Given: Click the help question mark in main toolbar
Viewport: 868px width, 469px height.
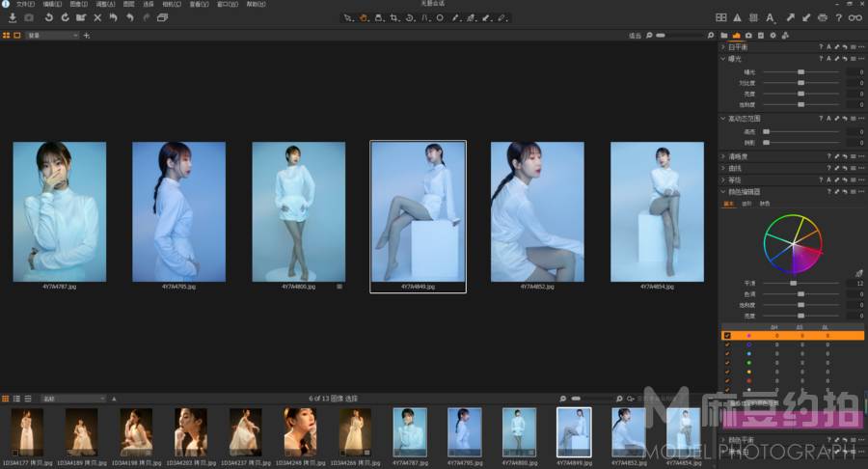Looking at the screenshot, I should 839,17.
